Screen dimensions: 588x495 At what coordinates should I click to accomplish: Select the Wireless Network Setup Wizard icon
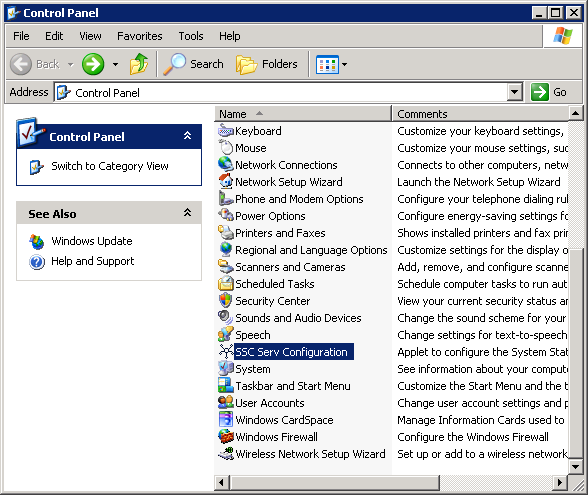(226, 454)
